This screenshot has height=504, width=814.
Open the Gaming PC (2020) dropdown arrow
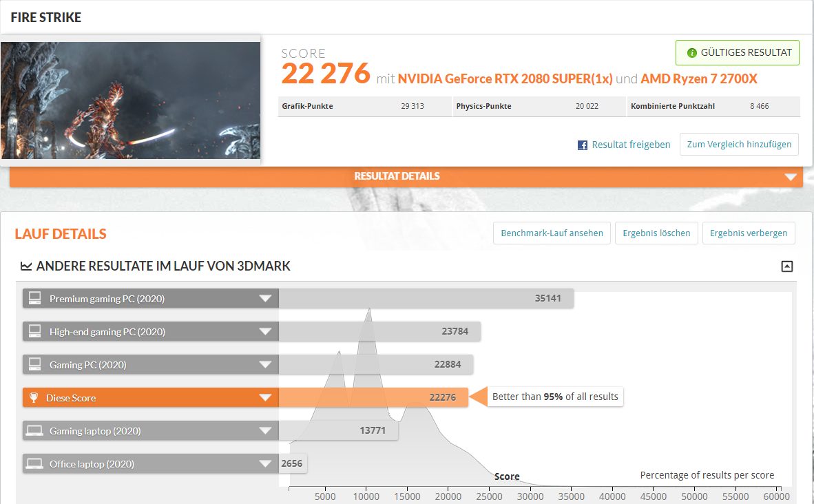point(265,365)
